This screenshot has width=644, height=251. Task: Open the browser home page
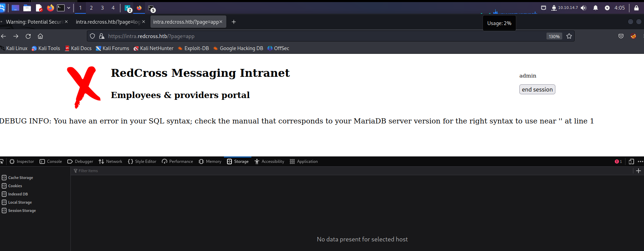(x=40, y=36)
